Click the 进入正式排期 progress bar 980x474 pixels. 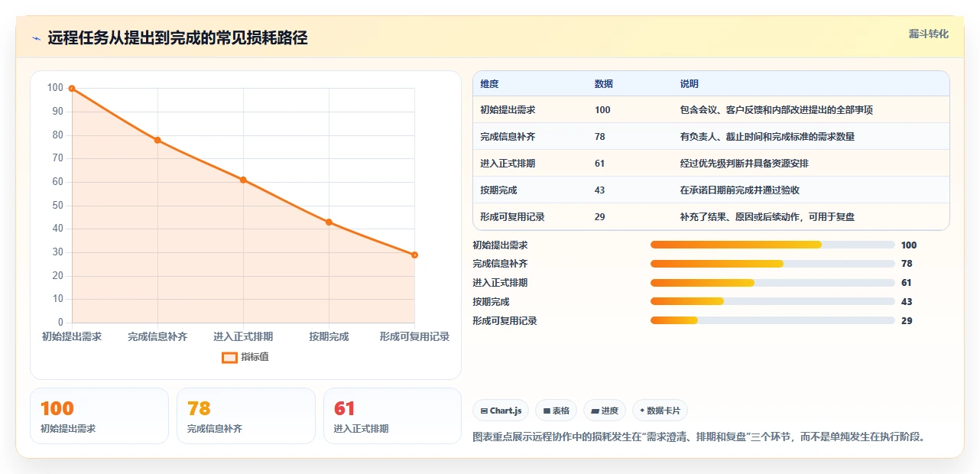(773, 283)
